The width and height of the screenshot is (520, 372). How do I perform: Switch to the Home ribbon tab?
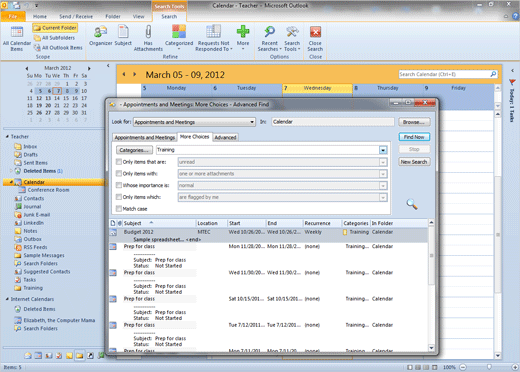[40, 16]
